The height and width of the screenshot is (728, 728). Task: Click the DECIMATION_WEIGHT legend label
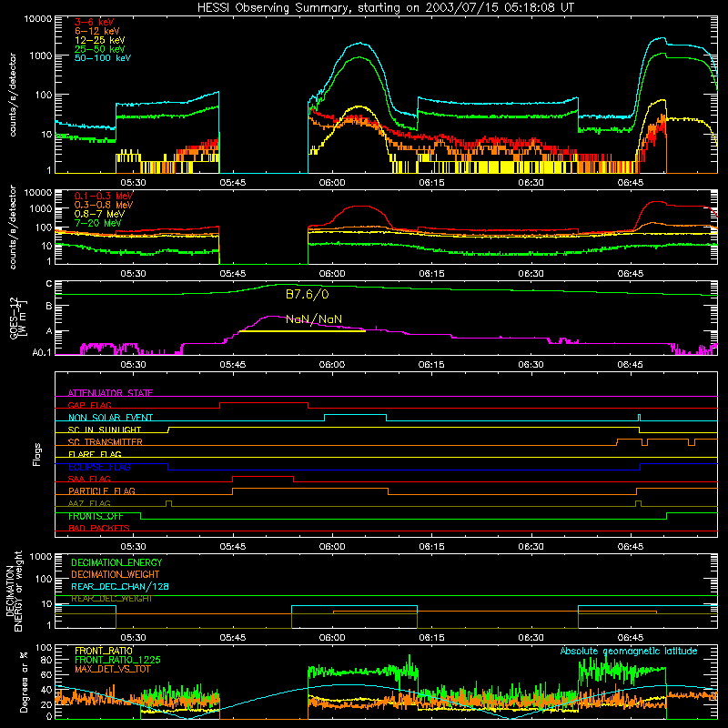(x=116, y=574)
